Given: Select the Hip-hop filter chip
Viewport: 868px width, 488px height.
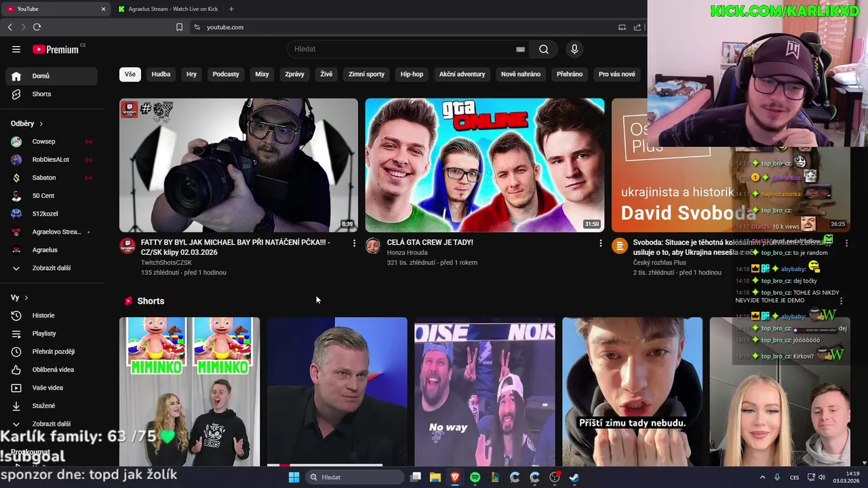Looking at the screenshot, I should click(412, 74).
